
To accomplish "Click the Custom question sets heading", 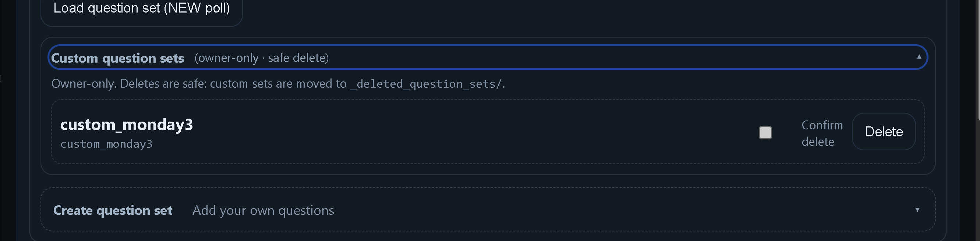I will click(117, 58).
